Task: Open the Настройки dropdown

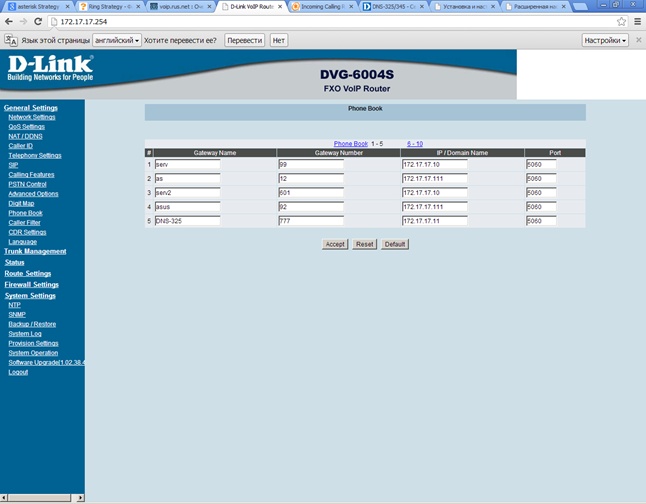Action: pos(605,40)
